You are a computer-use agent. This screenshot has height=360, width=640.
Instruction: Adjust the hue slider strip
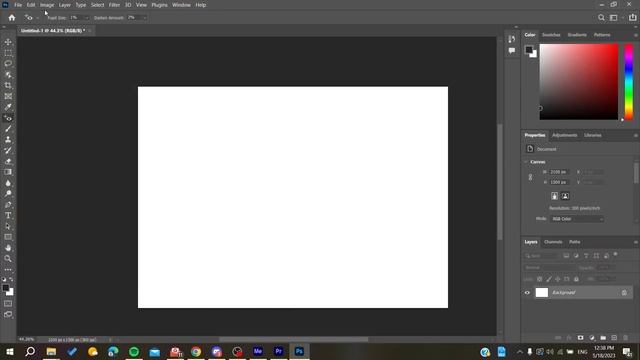coord(629,82)
